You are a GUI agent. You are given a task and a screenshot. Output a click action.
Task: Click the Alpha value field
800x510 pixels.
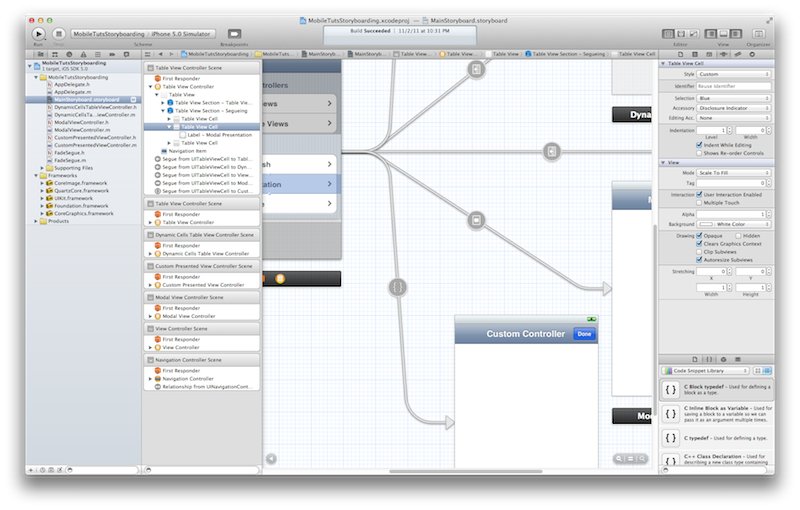click(x=732, y=214)
